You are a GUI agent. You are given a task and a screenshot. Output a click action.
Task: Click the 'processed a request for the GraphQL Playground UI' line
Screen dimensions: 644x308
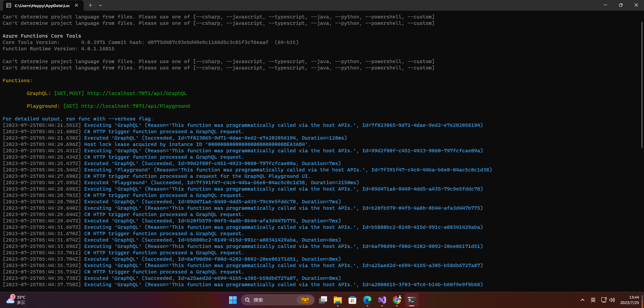click(x=157, y=176)
